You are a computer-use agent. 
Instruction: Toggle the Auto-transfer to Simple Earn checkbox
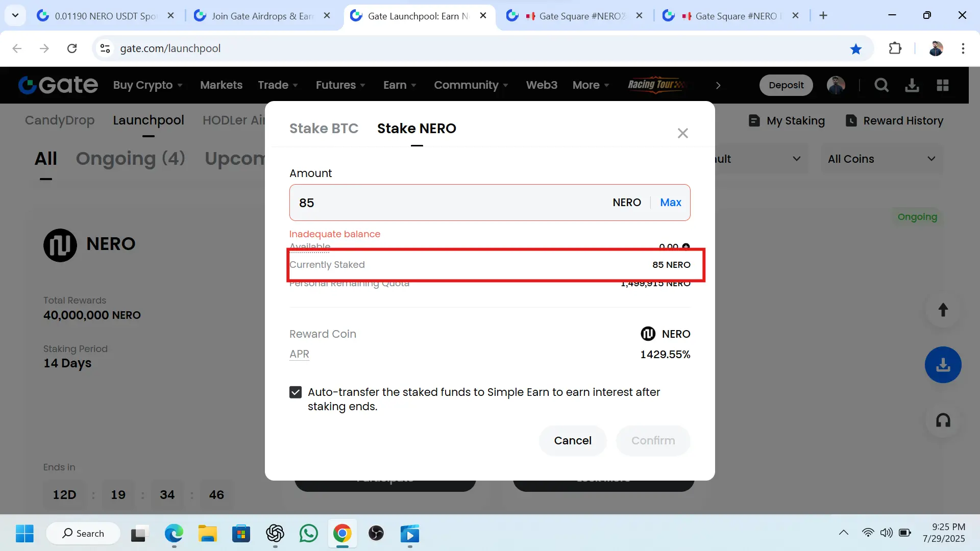pyautogui.click(x=296, y=392)
